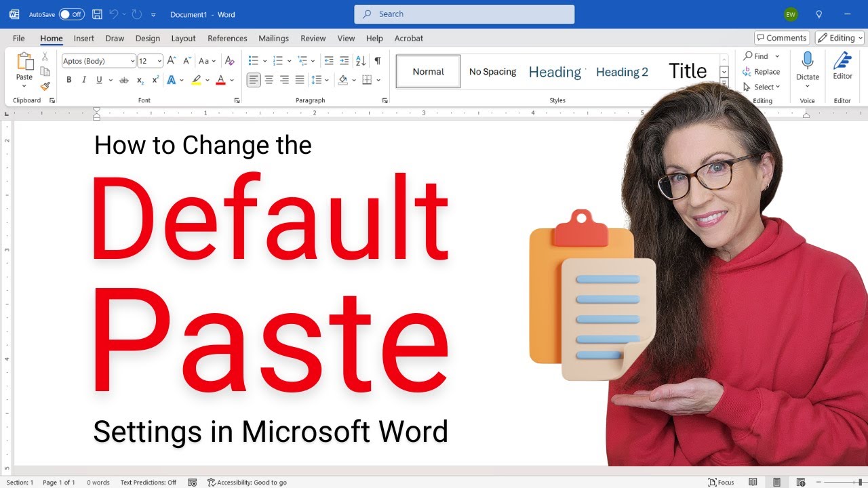The image size is (868, 488).
Task: Switch to the Insert tab
Action: tap(84, 38)
